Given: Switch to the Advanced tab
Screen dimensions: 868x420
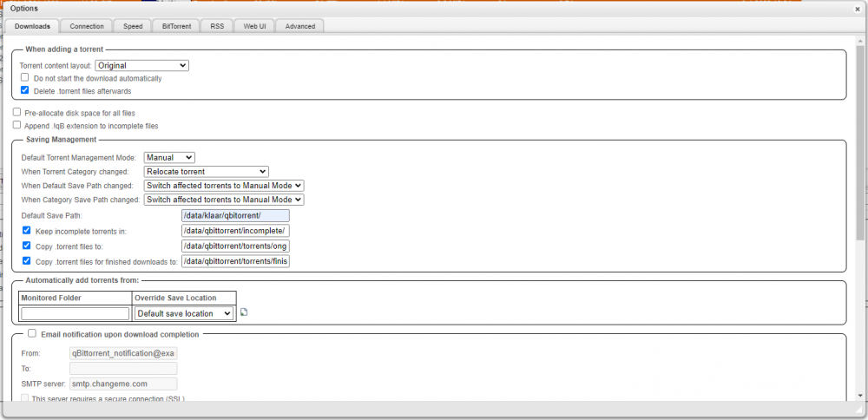Looking at the screenshot, I should coord(300,26).
